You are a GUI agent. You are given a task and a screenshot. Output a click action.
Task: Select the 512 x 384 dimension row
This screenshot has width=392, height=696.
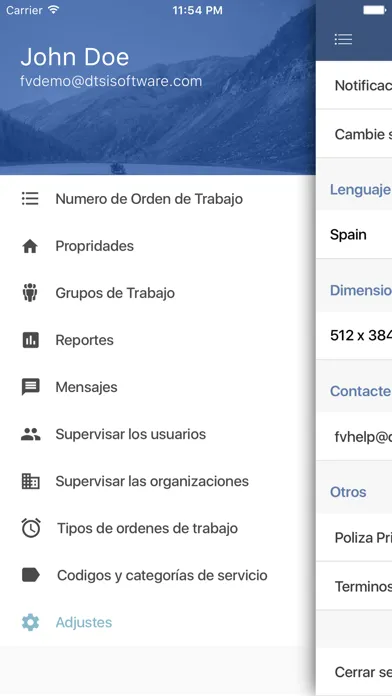pos(354,335)
